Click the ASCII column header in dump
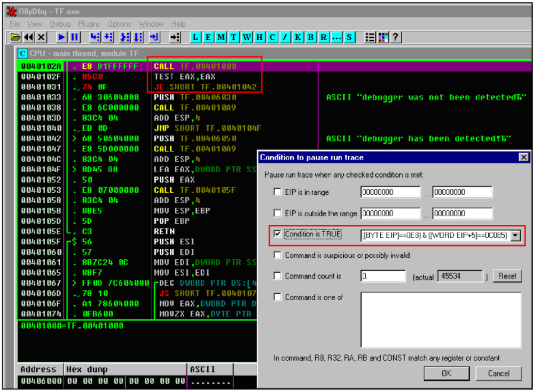 pyautogui.click(x=210, y=369)
